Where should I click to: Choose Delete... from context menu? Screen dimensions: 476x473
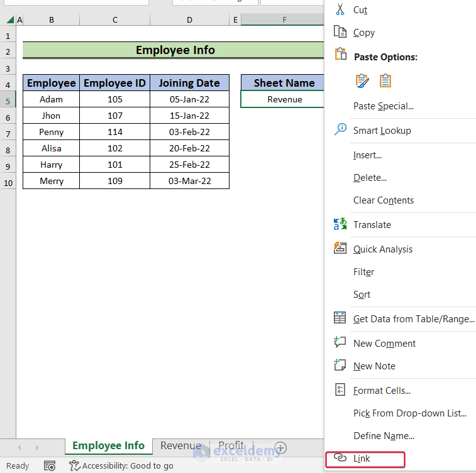pos(370,178)
